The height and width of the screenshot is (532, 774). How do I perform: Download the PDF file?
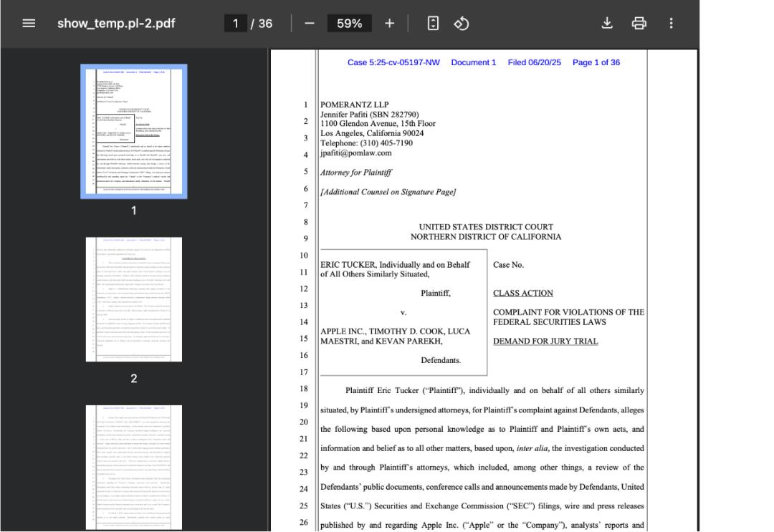607,23
